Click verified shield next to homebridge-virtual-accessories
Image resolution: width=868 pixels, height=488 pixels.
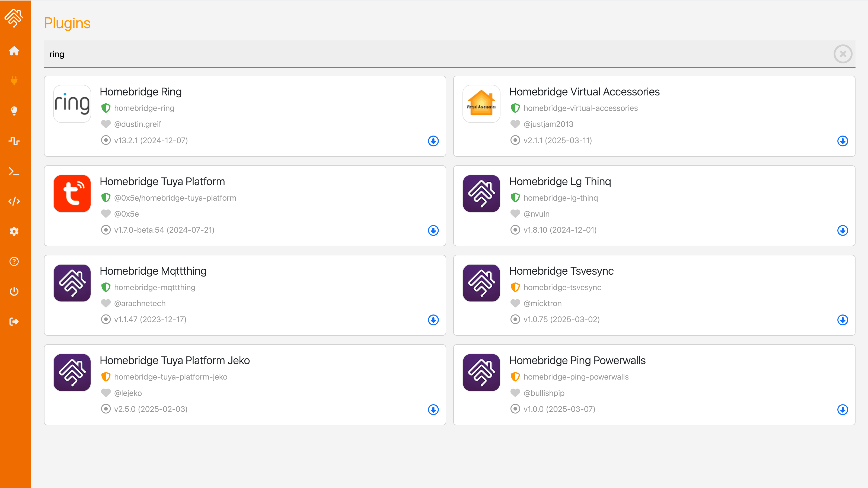515,108
